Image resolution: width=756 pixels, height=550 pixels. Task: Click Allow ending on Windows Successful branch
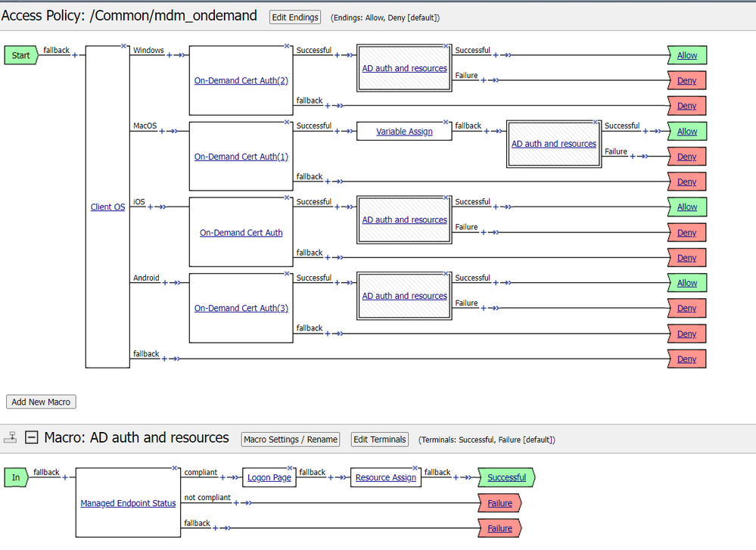pyautogui.click(x=687, y=55)
